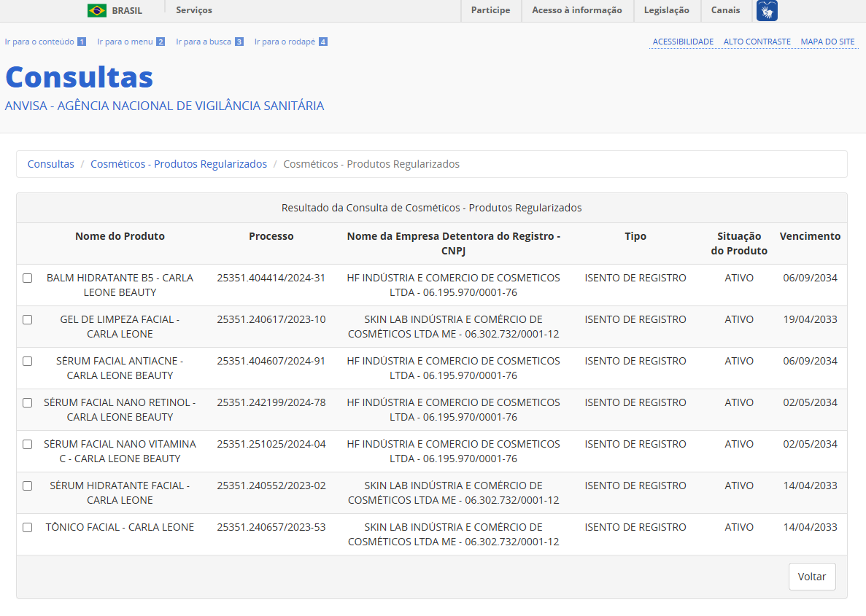Open the Serviços menu
This screenshot has width=866, height=616.
pos(194,10)
